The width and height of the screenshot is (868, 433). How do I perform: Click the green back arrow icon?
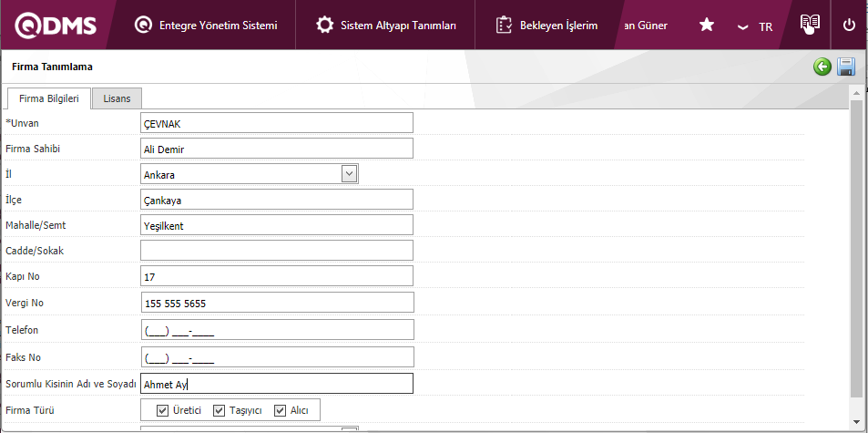click(822, 67)
